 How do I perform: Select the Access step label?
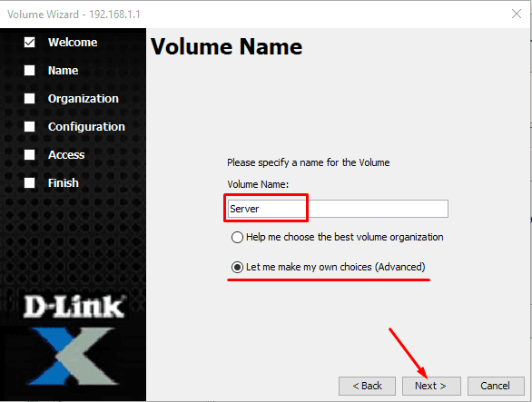(x=66, y=154)
